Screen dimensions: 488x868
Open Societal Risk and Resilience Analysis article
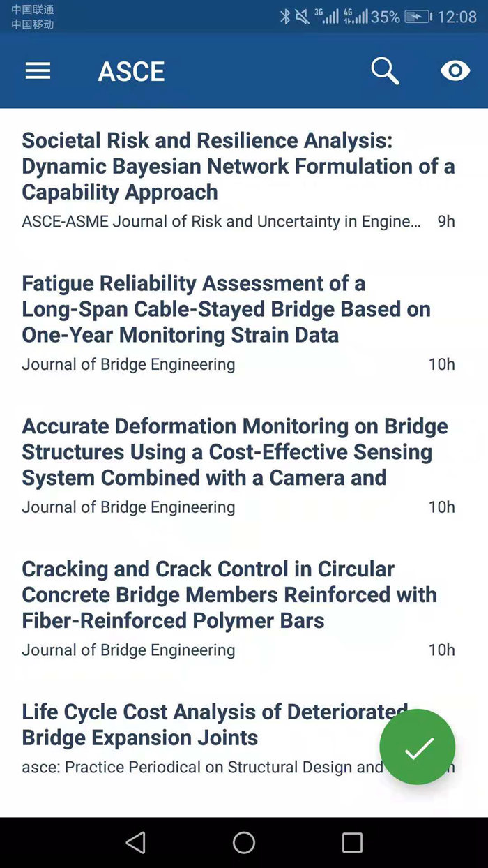pos(238,166)
